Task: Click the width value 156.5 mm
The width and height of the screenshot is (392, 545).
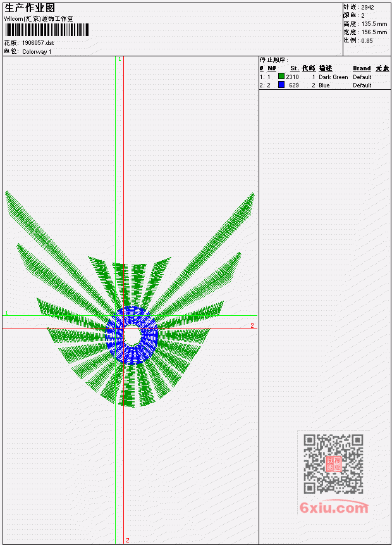Action: click(x=374, y=32)
